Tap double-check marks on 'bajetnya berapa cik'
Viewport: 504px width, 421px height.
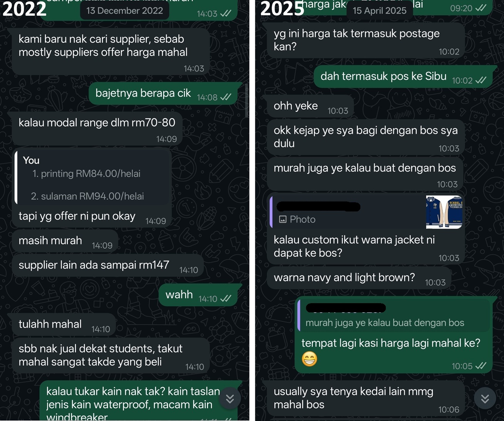(x=226, y=97)
